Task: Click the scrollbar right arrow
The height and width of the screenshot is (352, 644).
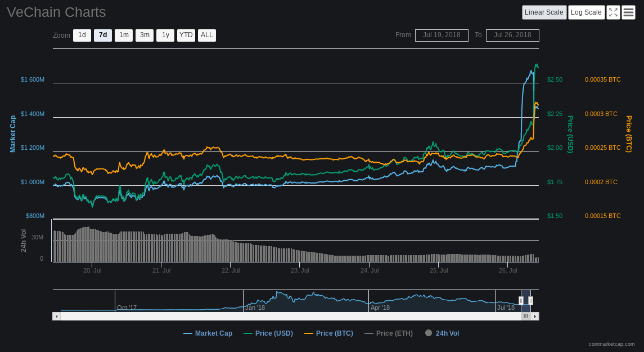Action: tap(535, 316)
